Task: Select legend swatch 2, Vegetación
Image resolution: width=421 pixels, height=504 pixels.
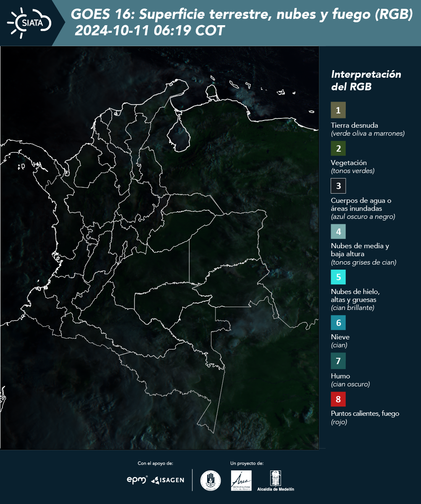Action: coord(338,148)
